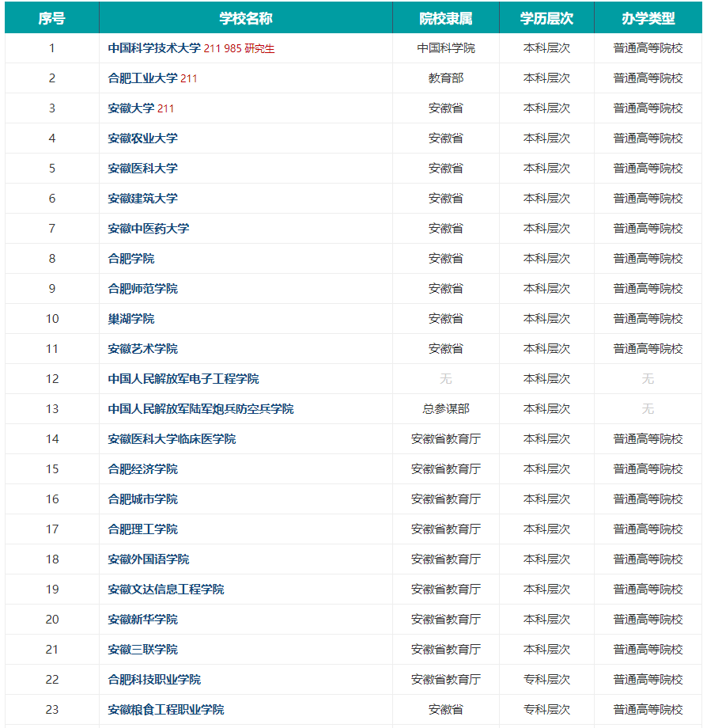Image resolution: width=707 pixels, height=728 pixels.
Task: Click the 合肥学院 link in row 8
Action: click(x=130, y=259)
